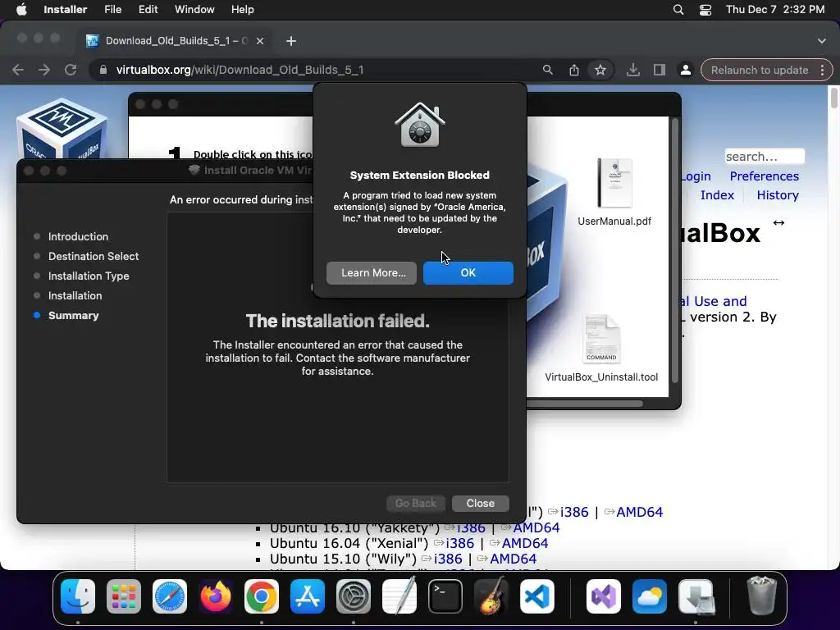840x630 pixels.
Task: Open the Help menu
Action: pyautogui.click(x=242, y=10)
